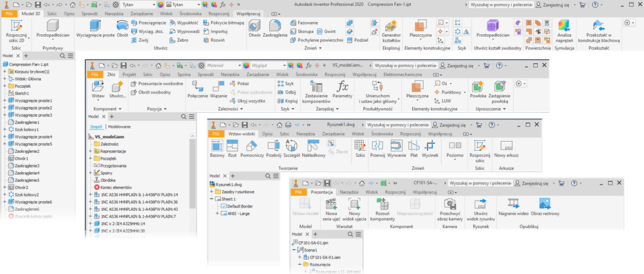
Task: Click Nowy arkusz in drawing window
Action: [505, 148]
